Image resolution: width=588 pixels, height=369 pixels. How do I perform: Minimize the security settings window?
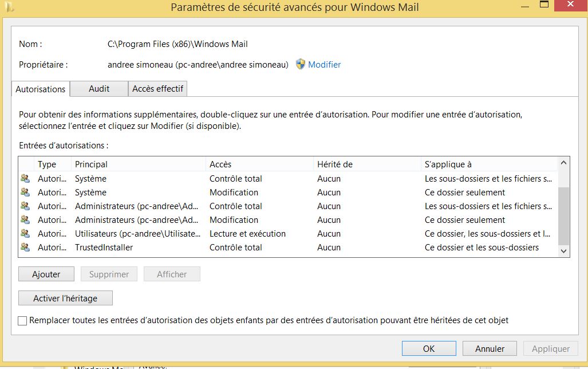click(525, 6)
